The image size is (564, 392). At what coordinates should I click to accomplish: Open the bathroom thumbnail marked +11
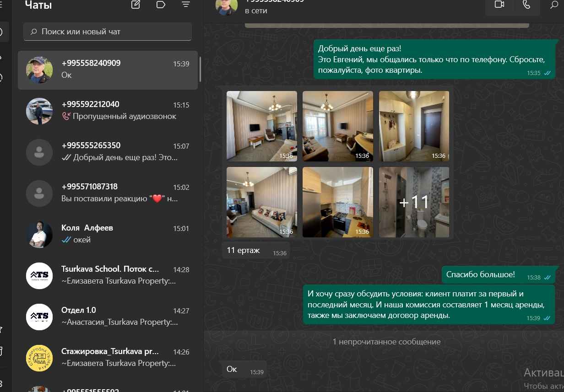(x=414, y=202)
